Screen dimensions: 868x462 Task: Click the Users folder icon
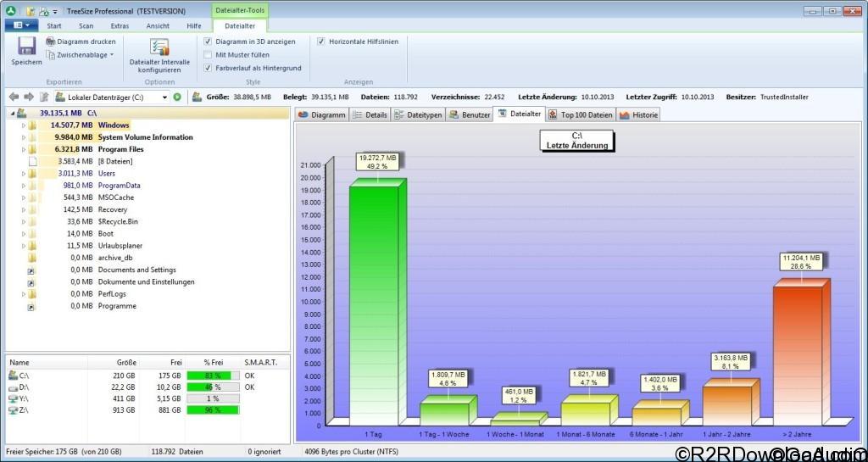tap(32, 174)
